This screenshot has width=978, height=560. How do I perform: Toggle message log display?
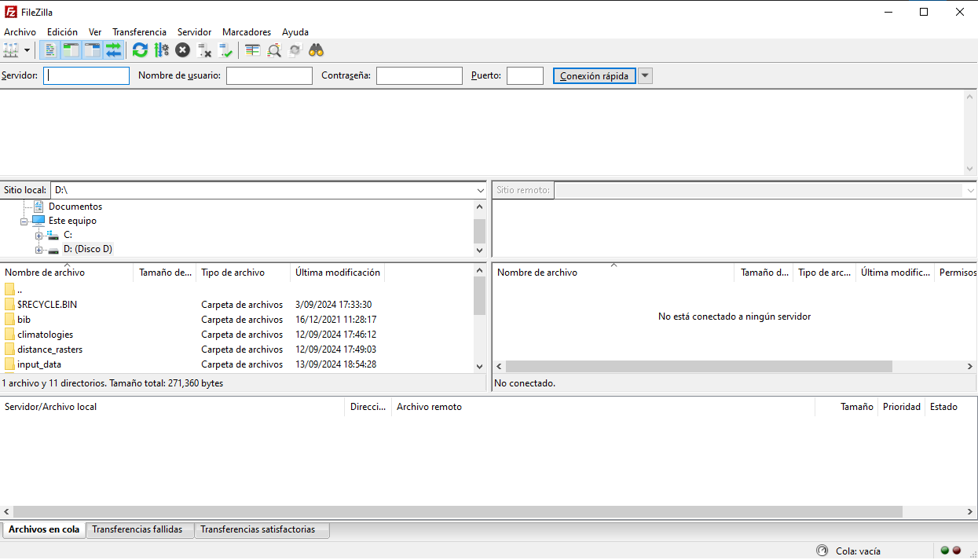(50, 50)
